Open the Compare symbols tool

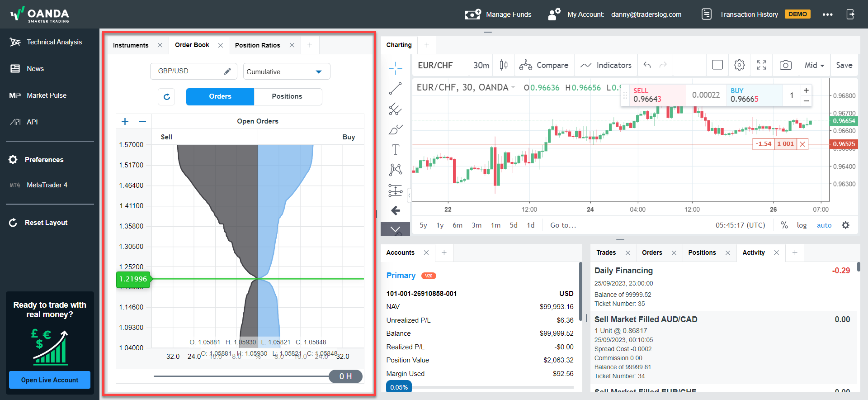[543, 65]
